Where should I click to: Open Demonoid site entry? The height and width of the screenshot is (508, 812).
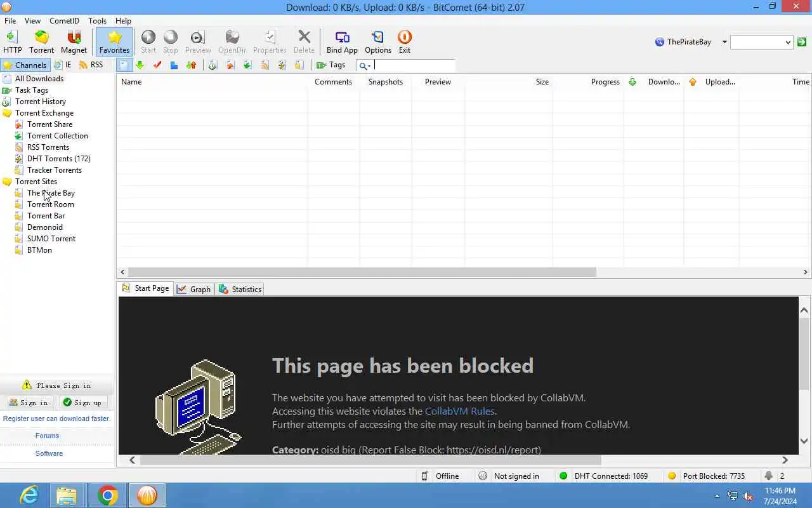(45, 227)
